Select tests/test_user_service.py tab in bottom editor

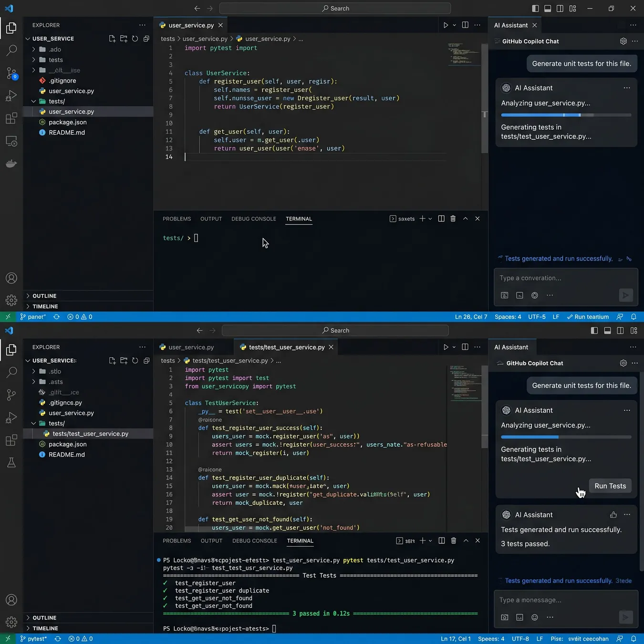[x=286, y=347]
